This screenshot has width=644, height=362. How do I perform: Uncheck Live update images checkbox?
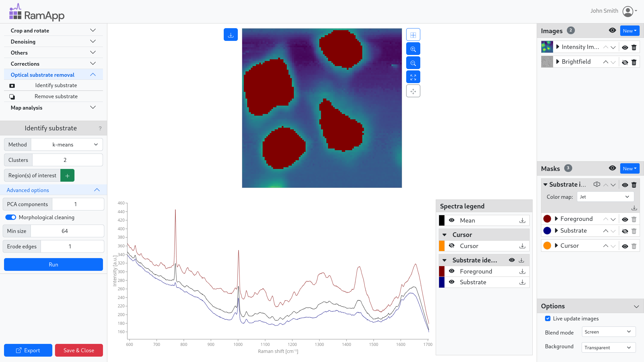pyautogui.click(x=548, y=318)
